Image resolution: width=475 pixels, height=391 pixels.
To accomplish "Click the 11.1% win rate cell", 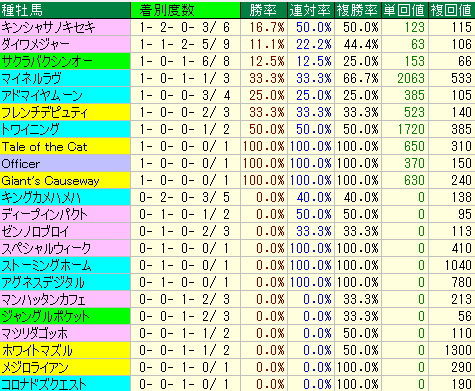I will pyautogui.click(x=264, y=44).
